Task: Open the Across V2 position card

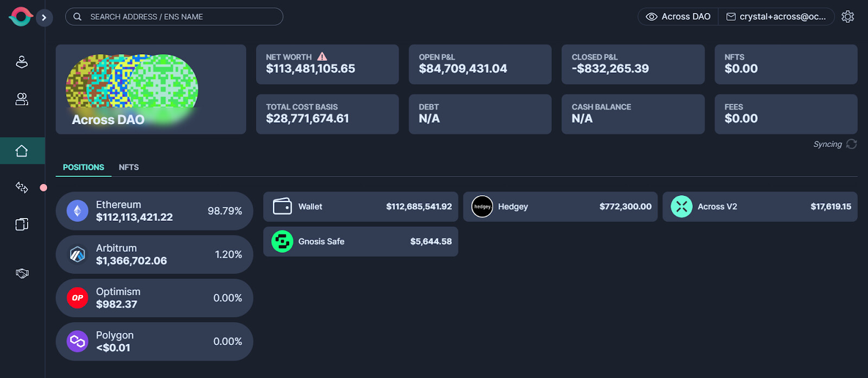Action: click(x=760, y=207)
